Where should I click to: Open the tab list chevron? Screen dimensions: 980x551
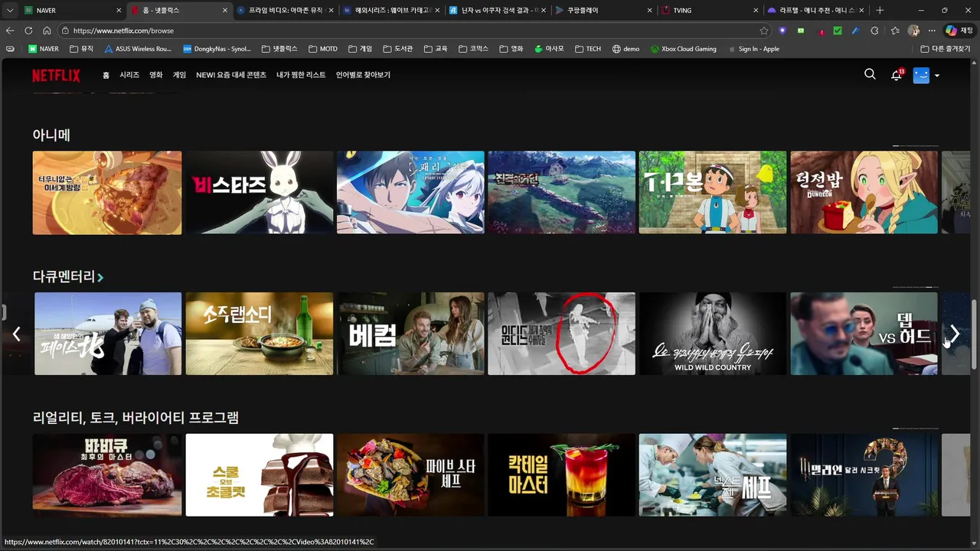point(9,11)
